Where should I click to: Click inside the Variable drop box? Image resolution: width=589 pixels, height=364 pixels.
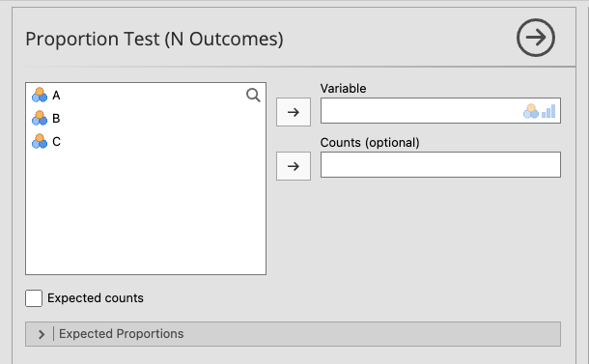(x=421, y=111)
